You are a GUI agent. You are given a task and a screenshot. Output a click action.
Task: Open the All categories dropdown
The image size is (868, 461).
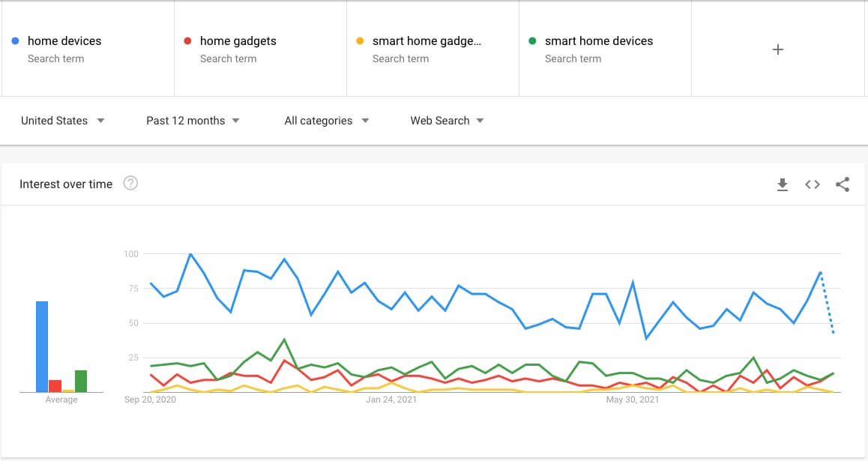(326, 121)
